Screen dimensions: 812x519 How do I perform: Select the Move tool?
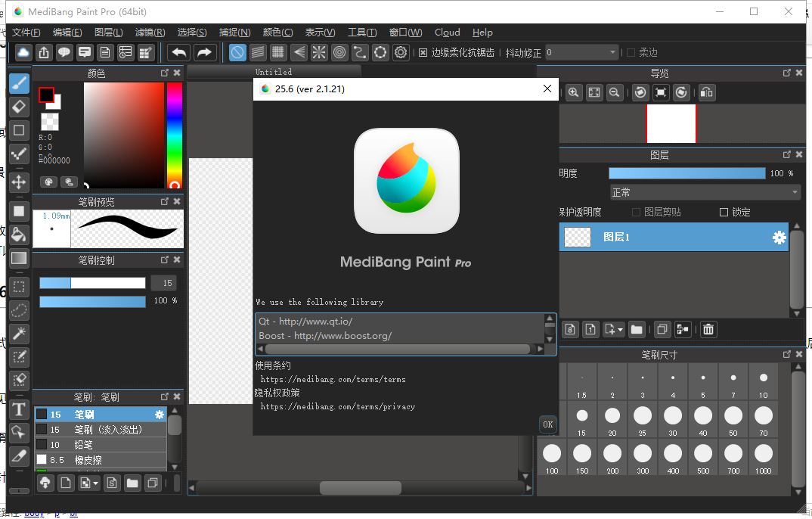[x=19, y=182]
